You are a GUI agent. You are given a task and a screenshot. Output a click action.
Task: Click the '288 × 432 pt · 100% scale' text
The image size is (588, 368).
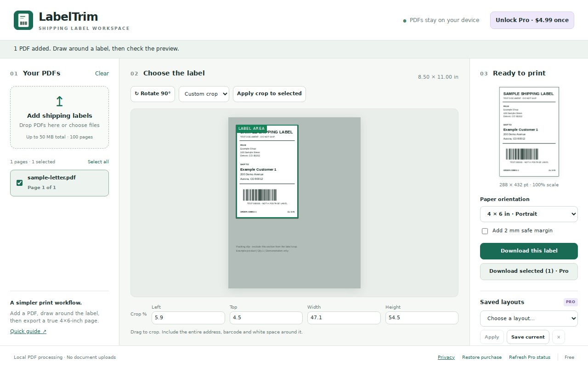click(x=529, y=185)
